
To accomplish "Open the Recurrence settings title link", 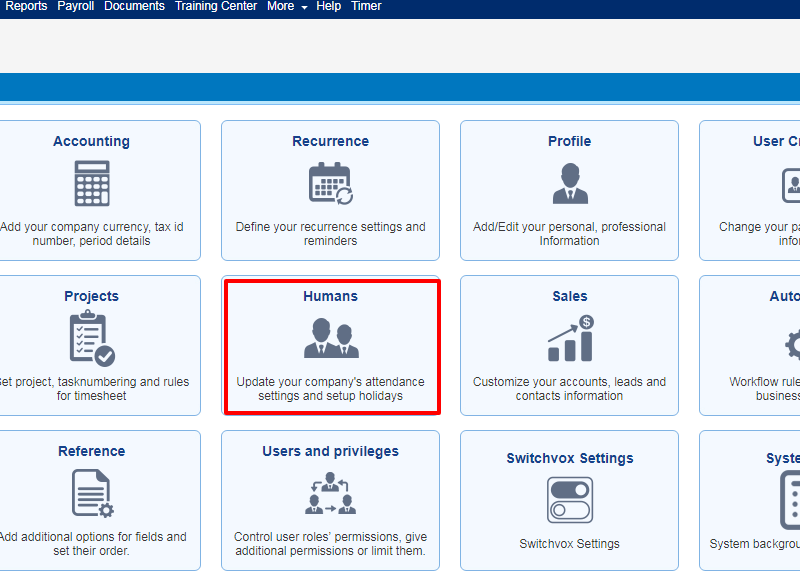I will pyautogui.click(x=331, y=141).
